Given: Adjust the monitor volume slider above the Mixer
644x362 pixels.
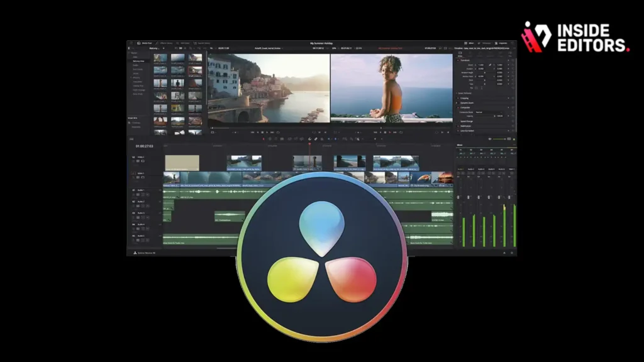Looking at the screenshot, I should click(x=499, y=139).
